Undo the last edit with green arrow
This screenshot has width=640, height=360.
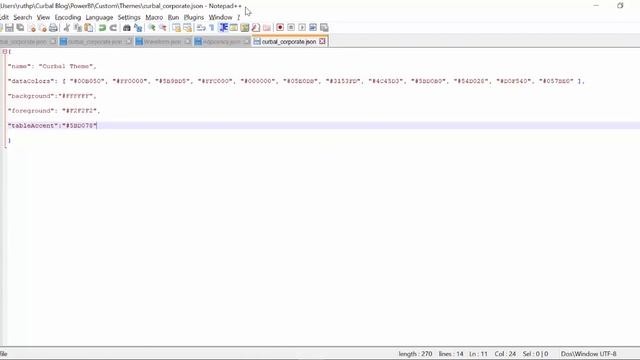click(x=102, y=28)
